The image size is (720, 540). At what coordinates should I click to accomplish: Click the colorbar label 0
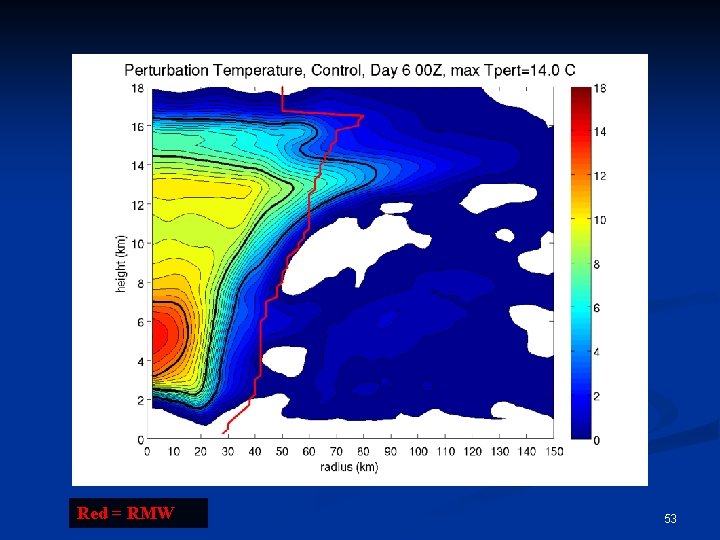point(596,440)
